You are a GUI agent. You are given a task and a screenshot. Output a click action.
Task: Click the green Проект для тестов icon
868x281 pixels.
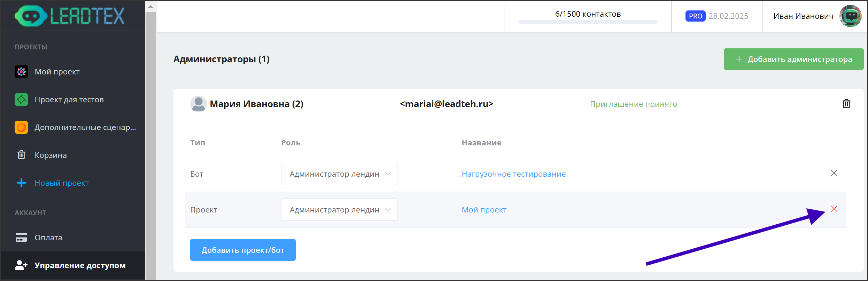coord(21,99)
